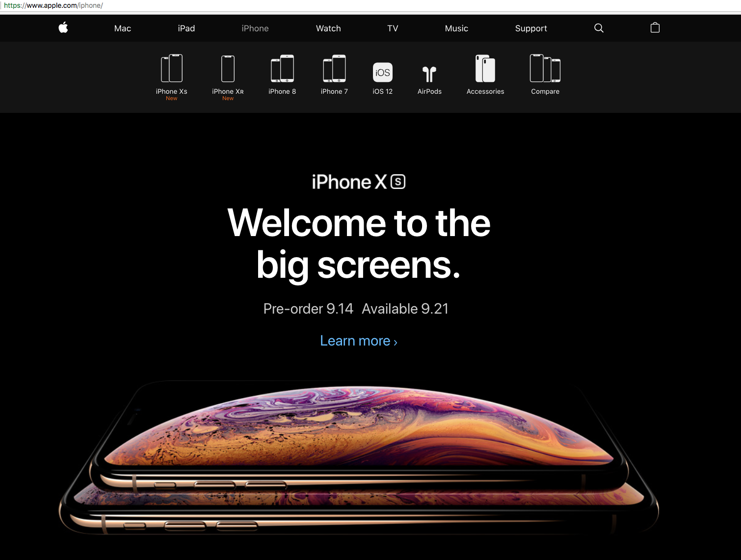Click the Accessories text label

(x=485, y=91)
